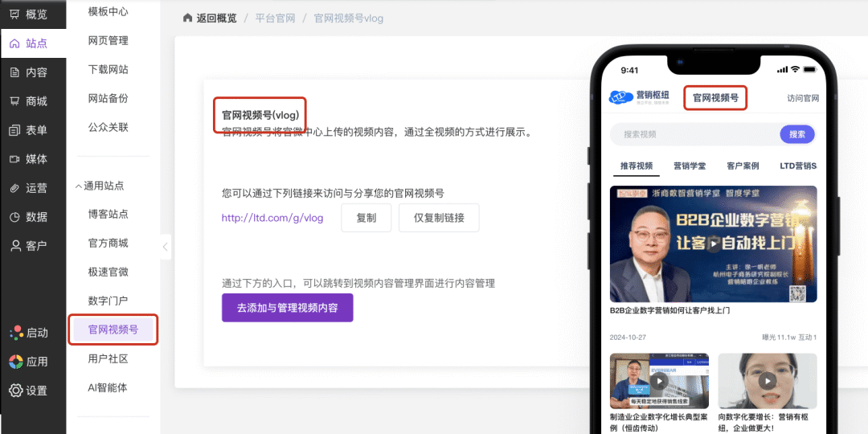This screenshot has width=868, height=434.
Task: Open 极速官微 in the submenu
Action: click(108, 272)
